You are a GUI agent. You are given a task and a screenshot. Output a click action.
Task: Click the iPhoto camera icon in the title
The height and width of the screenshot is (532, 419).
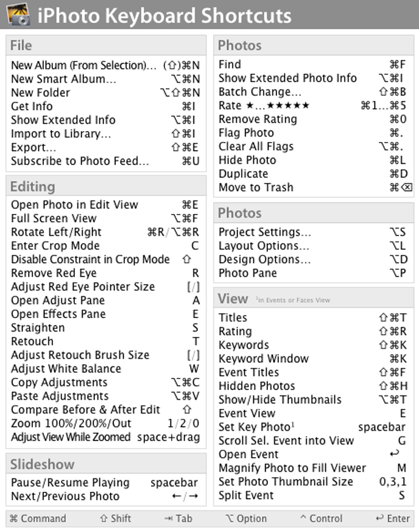tap(19, 15)
